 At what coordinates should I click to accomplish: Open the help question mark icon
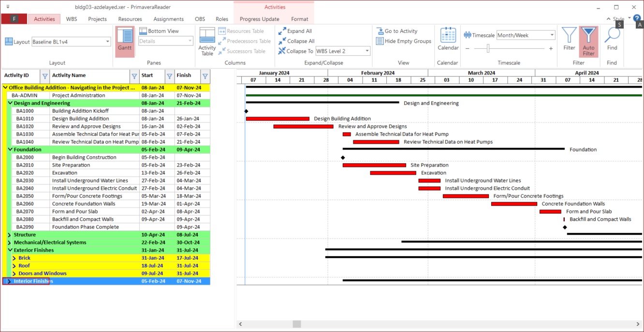coord(637,18)
